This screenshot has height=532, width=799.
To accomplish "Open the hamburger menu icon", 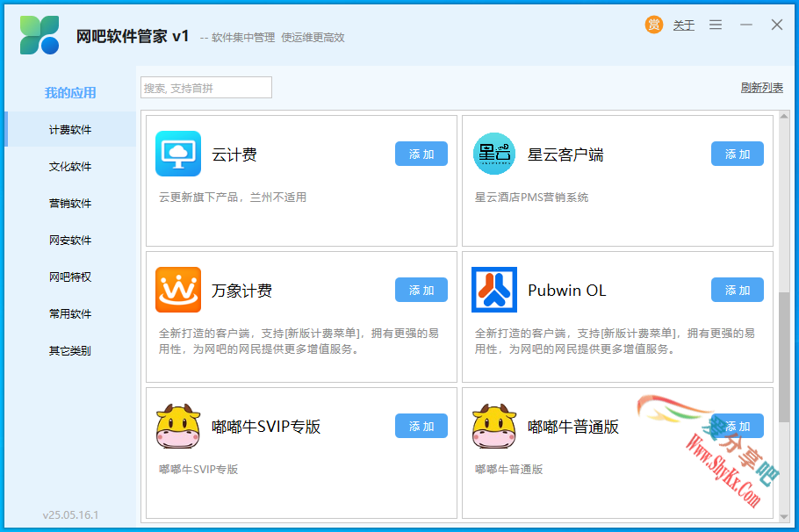I will (716, 25).
